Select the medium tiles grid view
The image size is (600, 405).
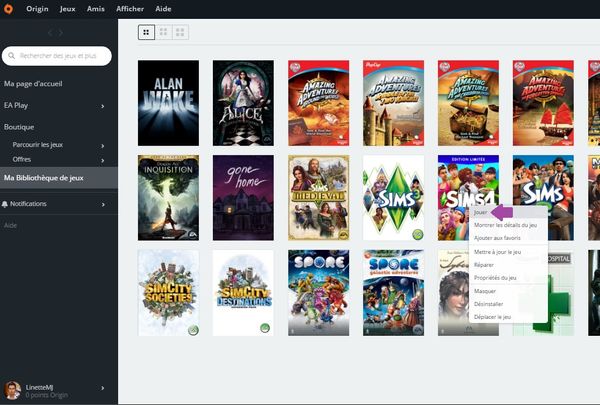click(163, 33)
